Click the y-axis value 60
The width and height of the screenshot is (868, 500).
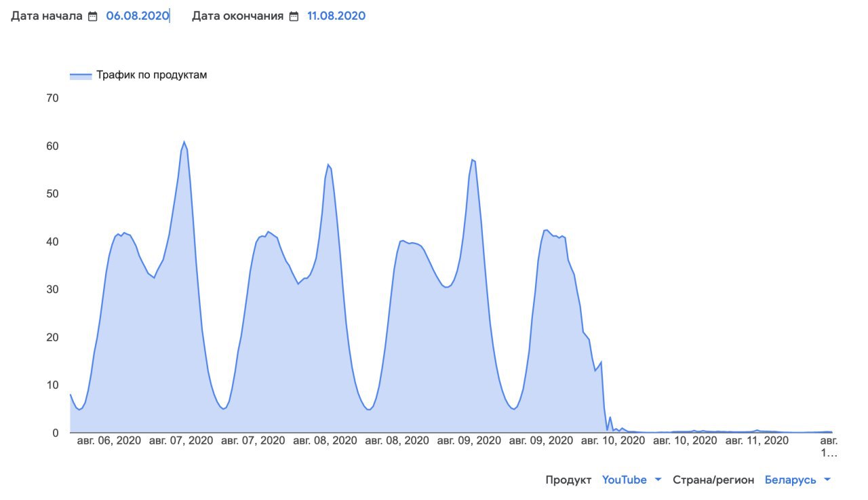[x=52, y=146]
